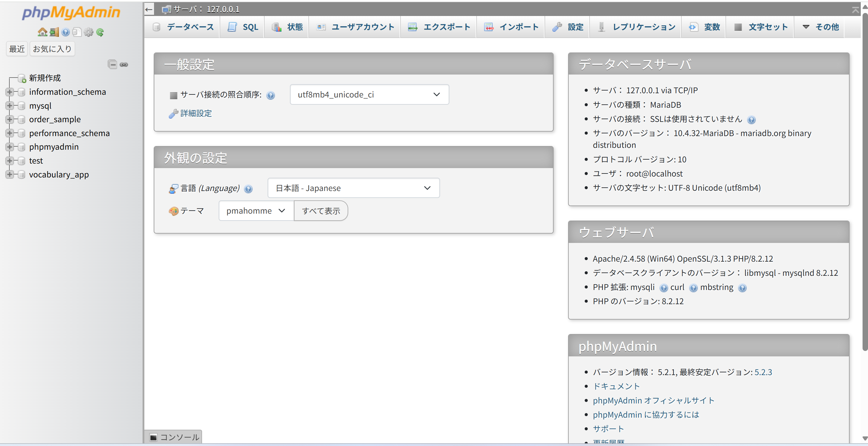
Task: Open the 詳細設定 link
Action: click(196, 113)
